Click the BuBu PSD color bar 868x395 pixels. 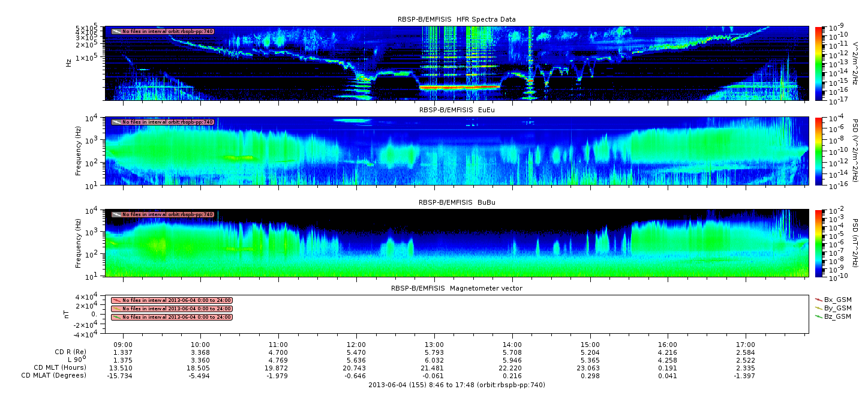pyautogui.click(x=819, y=243)
